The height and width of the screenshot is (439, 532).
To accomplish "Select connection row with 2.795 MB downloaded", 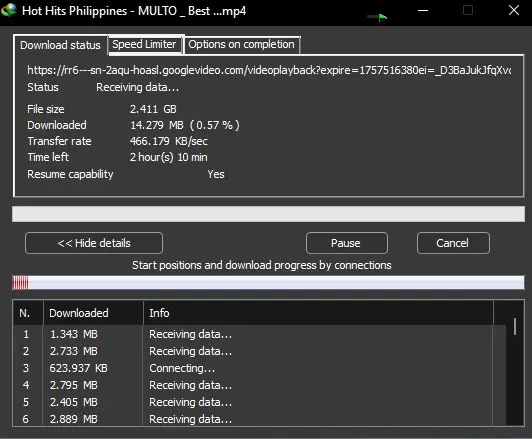I will pyautogui.click(x=260, y=385).
